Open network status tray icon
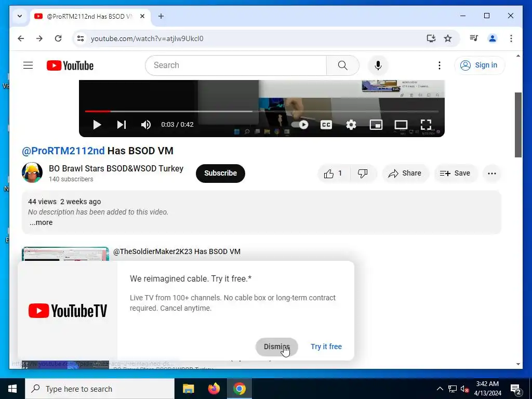This screenshot has width=532, height=399. pos(453,389)
